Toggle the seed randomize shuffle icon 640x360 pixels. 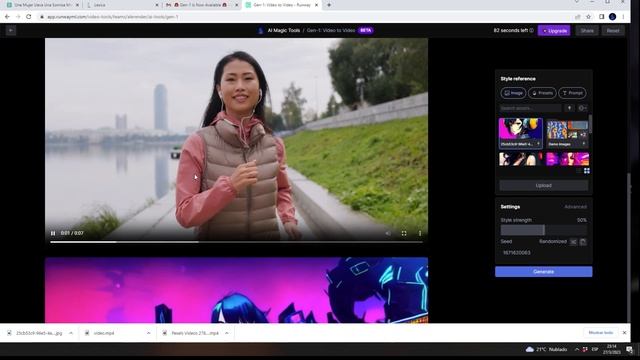coord(573,242)
